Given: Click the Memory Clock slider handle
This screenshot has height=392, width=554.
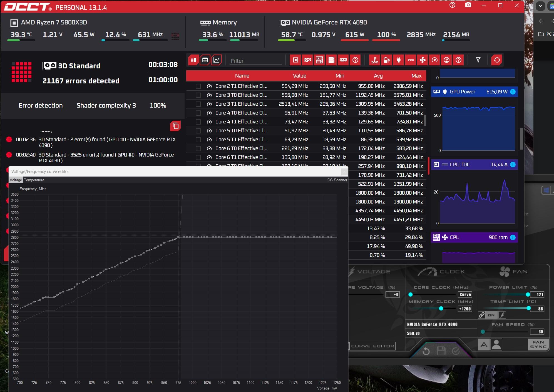Looking at the screenshot, I should 441,309.
